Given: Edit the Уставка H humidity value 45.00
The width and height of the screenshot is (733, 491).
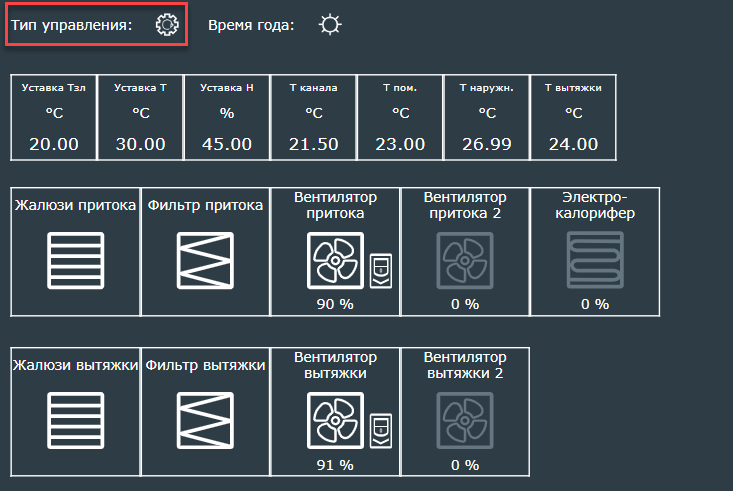Looking at the screenshot, I should click(227, 144).
